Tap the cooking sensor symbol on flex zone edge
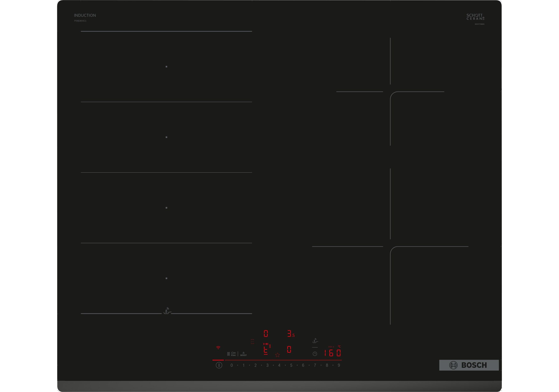Viewport: 559px width, 392px height. coord(167,311)
